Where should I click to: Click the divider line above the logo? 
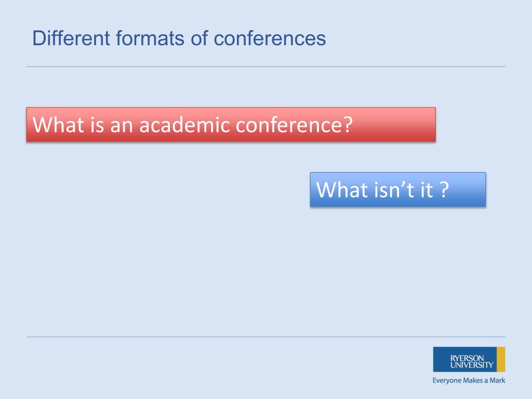tap(266, 337)
